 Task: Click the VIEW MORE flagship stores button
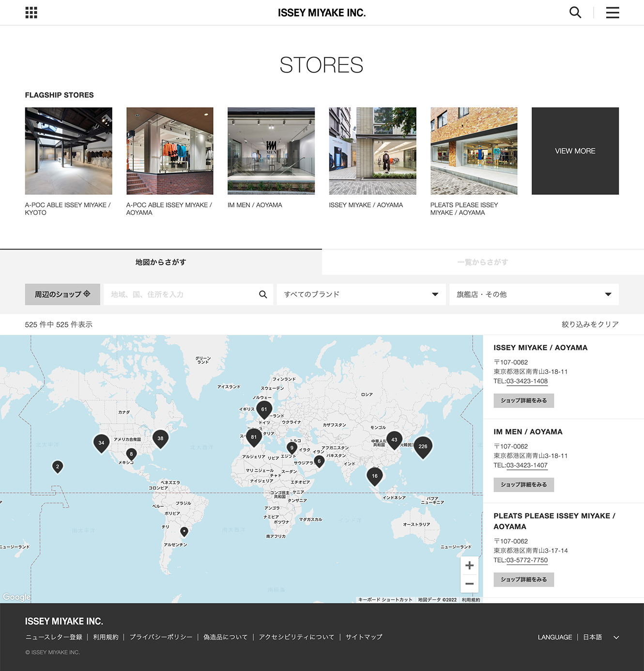575,151
